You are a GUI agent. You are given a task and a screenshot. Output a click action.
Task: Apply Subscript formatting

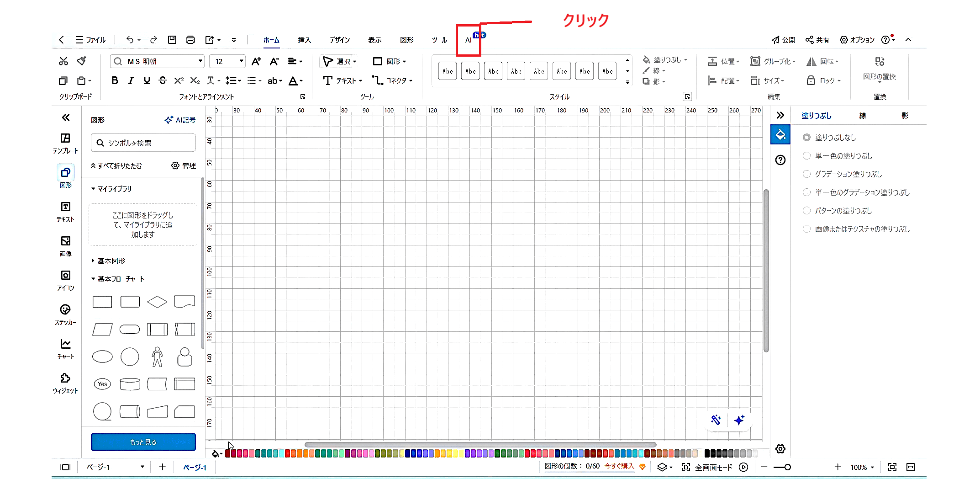click(x=195, y=80)
